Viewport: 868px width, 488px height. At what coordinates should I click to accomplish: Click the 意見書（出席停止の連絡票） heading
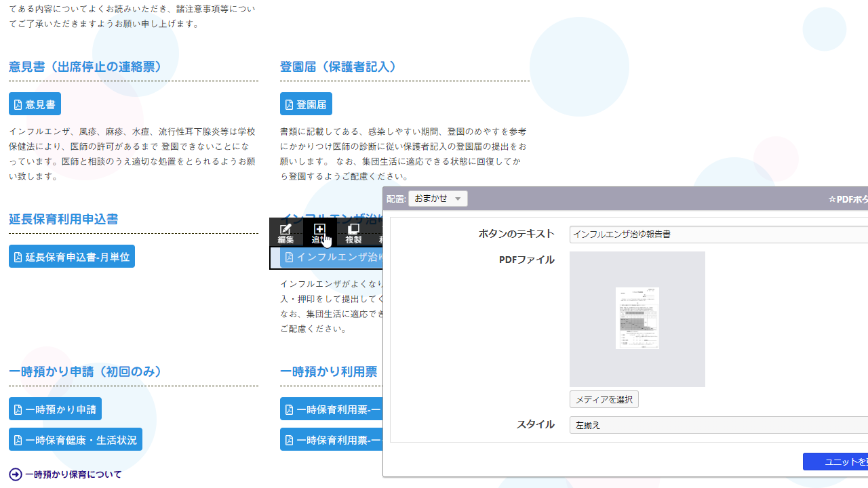click(x=86, y=67)
